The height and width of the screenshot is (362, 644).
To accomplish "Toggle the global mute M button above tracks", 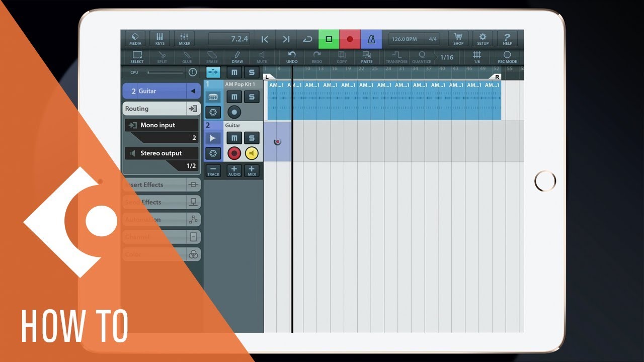I will pos(234,72).
